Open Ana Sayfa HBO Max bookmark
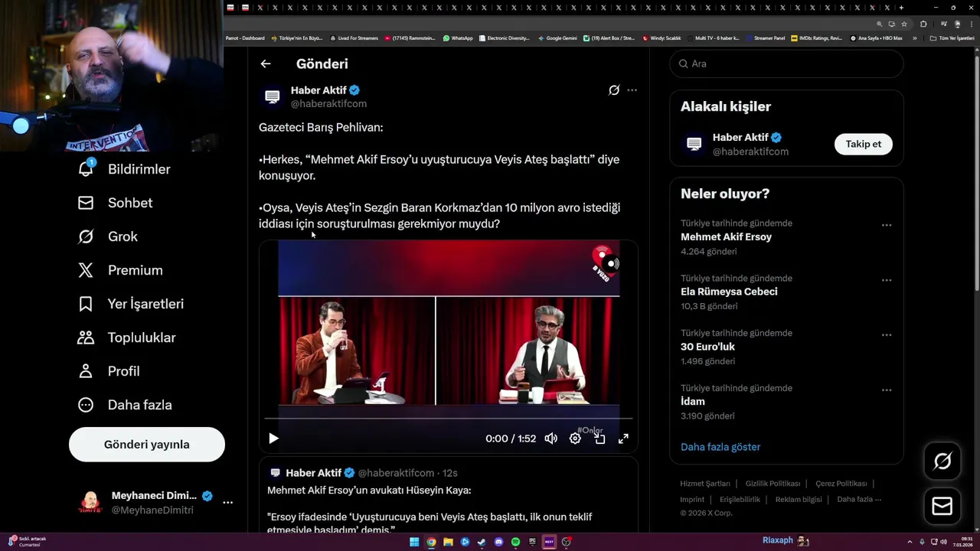The image size is (980, 551). point(877,38)
